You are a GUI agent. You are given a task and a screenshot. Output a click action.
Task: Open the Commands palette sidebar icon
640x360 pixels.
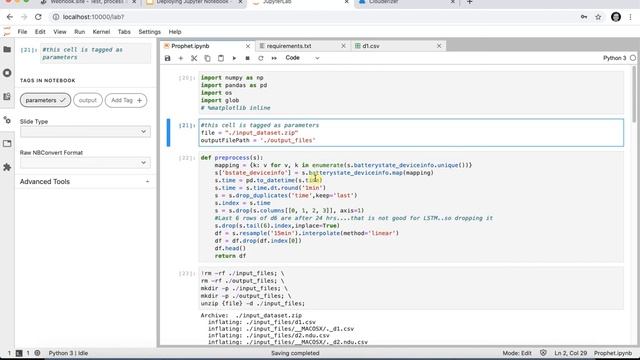pyautogui.click(x=7, y=97)
